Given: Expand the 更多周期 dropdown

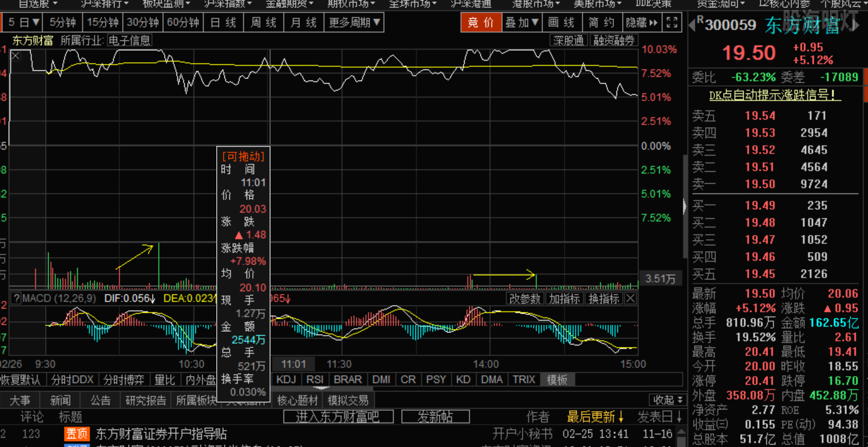Looking at the screenshot, I should 354,23.
